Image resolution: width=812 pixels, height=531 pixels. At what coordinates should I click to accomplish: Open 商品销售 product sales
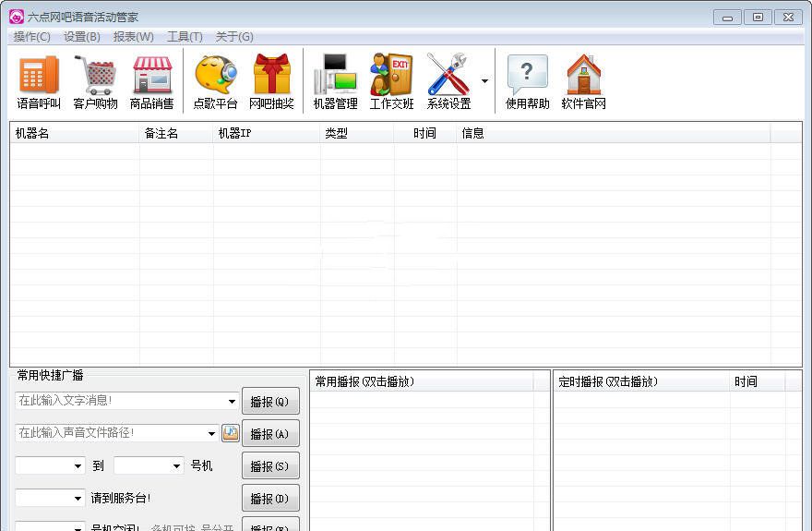pos(152,81)
